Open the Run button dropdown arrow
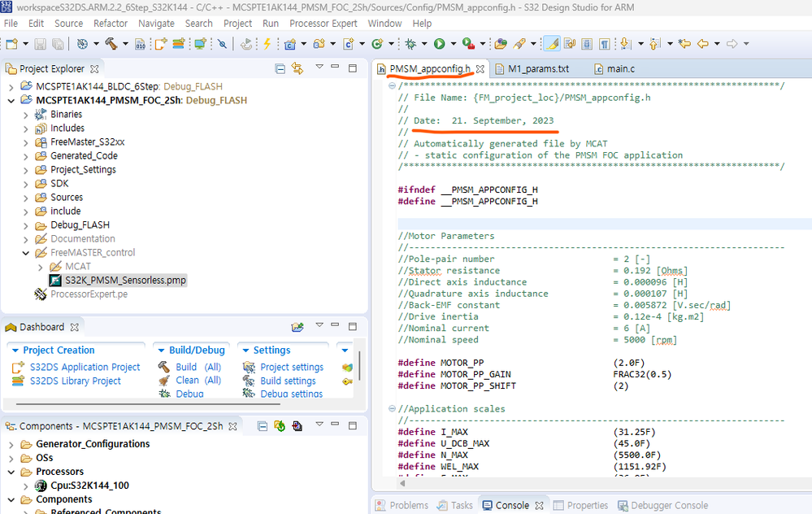Viewport: 812px width, 514px height. coord(452,44)
